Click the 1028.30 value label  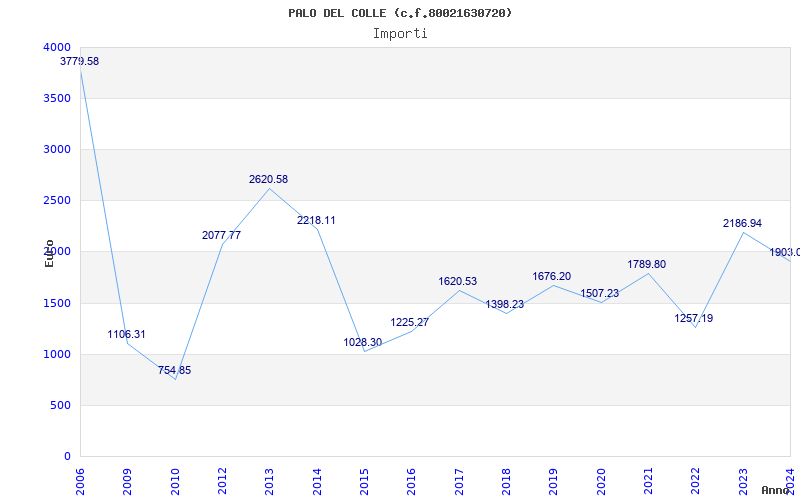pos(363,342)
